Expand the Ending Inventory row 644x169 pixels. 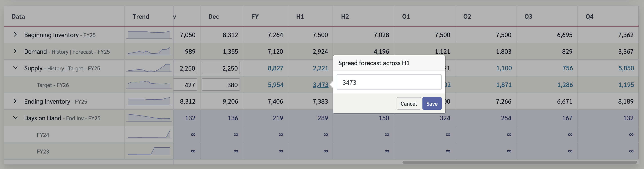15,101
